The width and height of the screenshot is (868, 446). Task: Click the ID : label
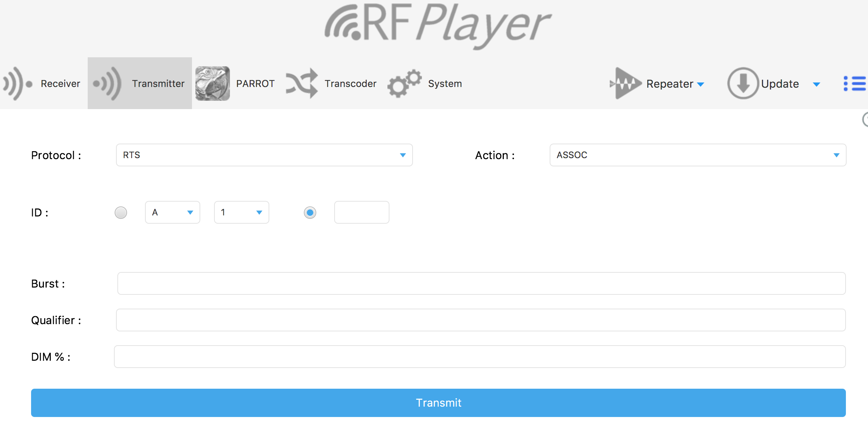tap(40, 213)
